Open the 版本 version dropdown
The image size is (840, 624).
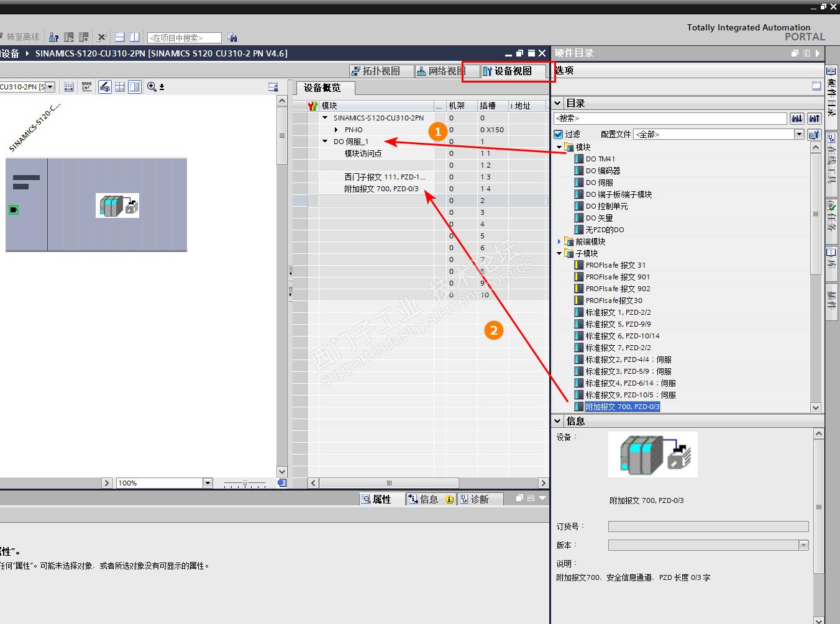tap(803, 545)
